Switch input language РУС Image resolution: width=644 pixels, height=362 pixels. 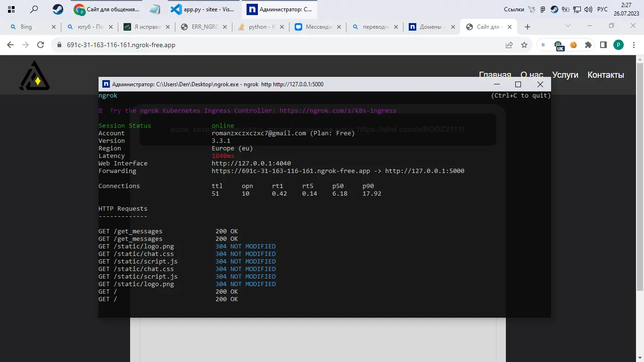603,9
